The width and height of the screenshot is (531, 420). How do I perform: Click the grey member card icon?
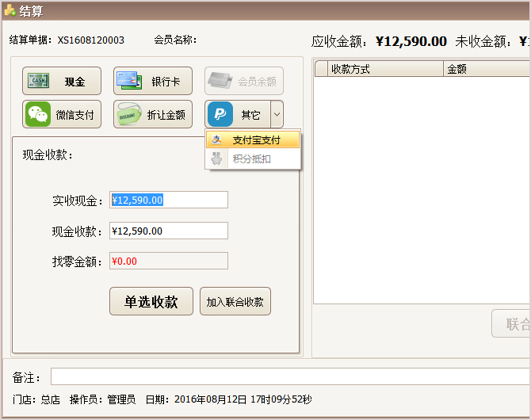tap(220, 81)
